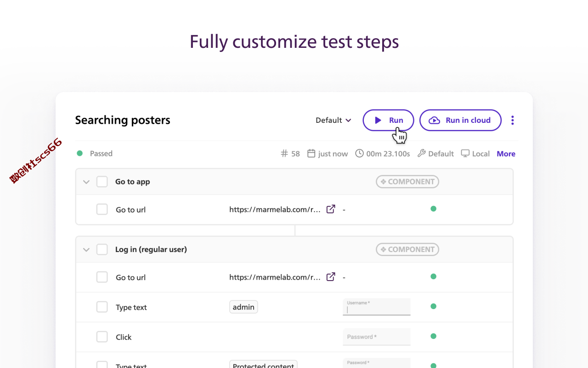Click the Run in cloud button
This screenshot has width=588, height=368.
point(460,120)
